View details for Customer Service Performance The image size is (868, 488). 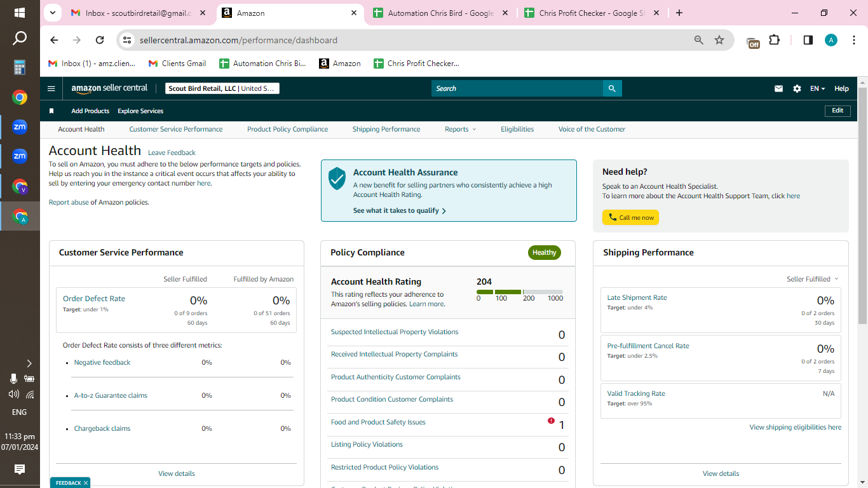coord(177,473)
